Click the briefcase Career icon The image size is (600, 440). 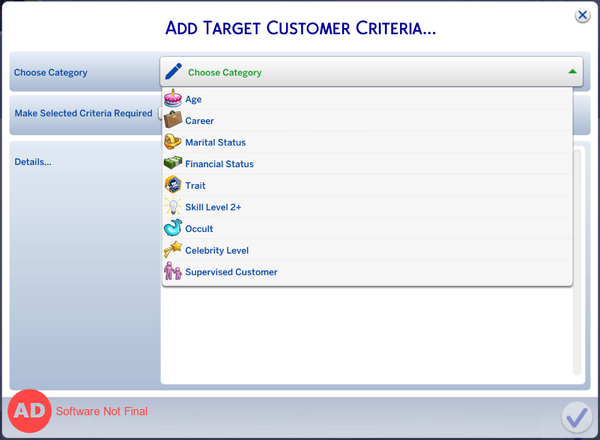point(173,121)
